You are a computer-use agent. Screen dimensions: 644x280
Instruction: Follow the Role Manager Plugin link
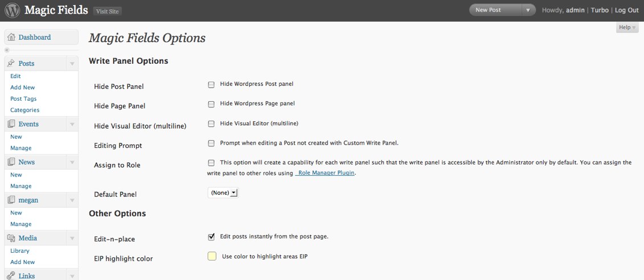point(325,173)
